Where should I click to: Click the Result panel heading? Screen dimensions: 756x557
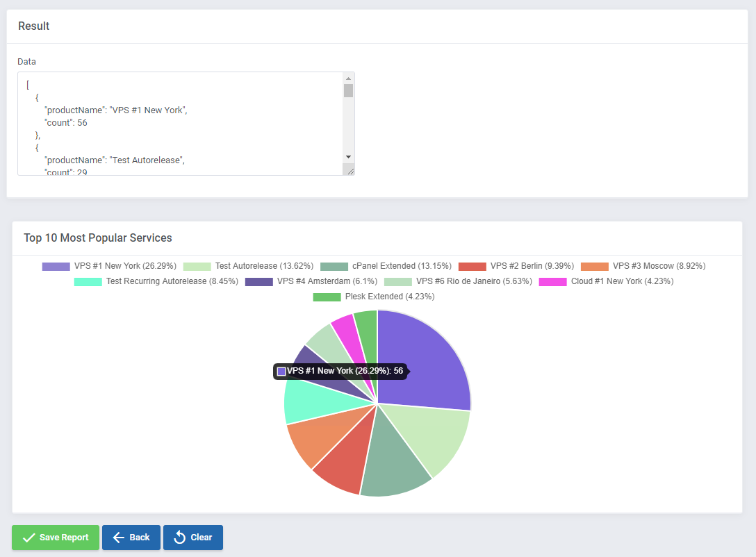34,26
